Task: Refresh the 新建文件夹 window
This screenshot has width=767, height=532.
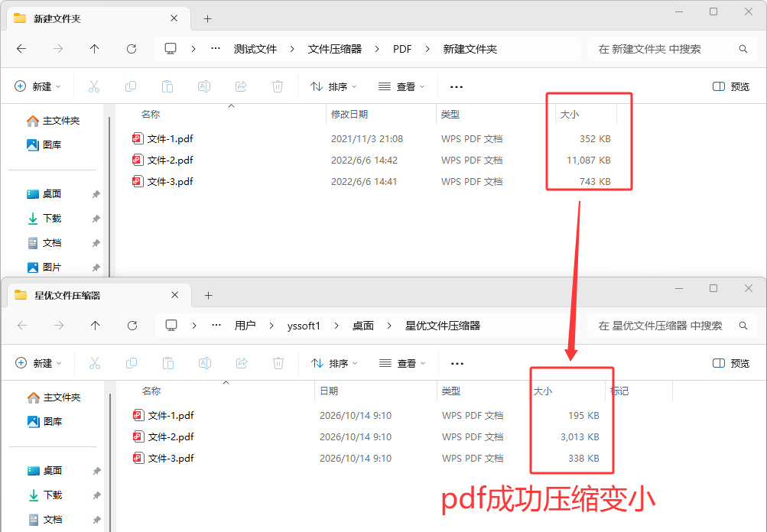Action: [131, 49]
